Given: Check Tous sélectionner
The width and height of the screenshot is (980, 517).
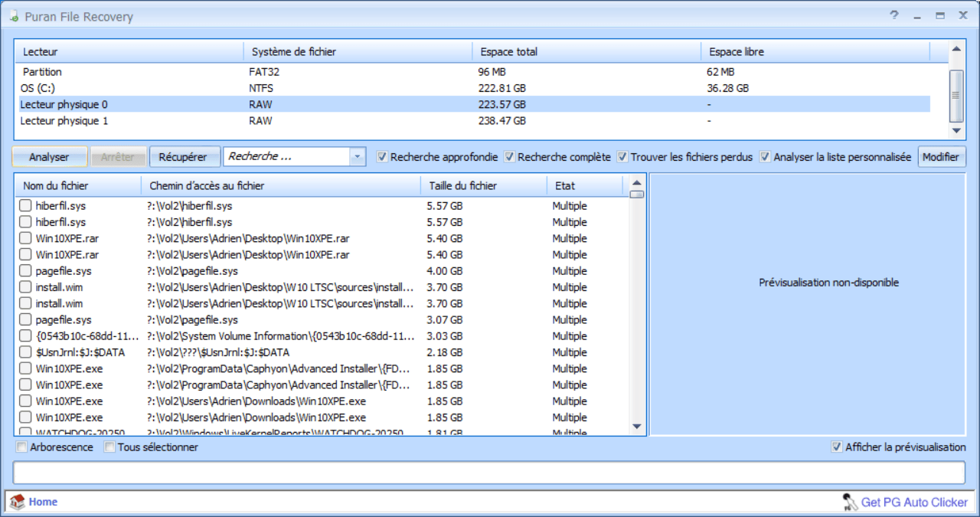Looking at the screenshot, I should (109, 447).
